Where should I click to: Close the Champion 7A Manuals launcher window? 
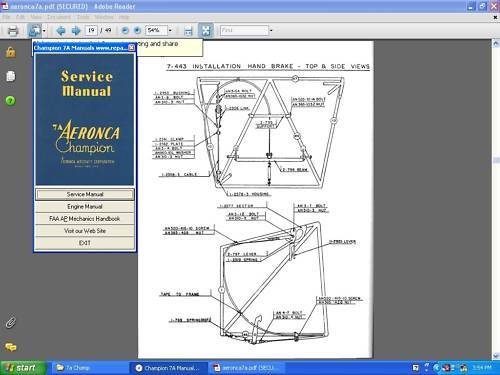click(132, 48)
